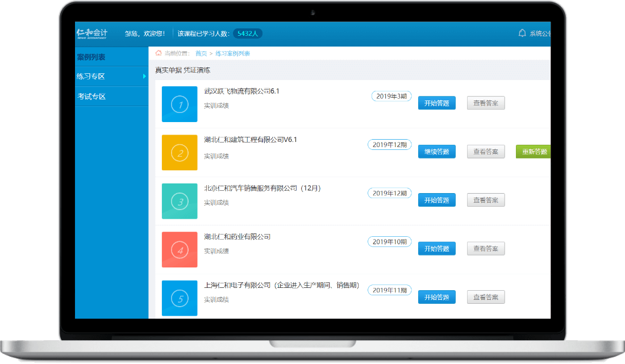Click the green 重新答题 button
Image resolution: width=625 pixels, height=364 pixels.
coord(534,152)
